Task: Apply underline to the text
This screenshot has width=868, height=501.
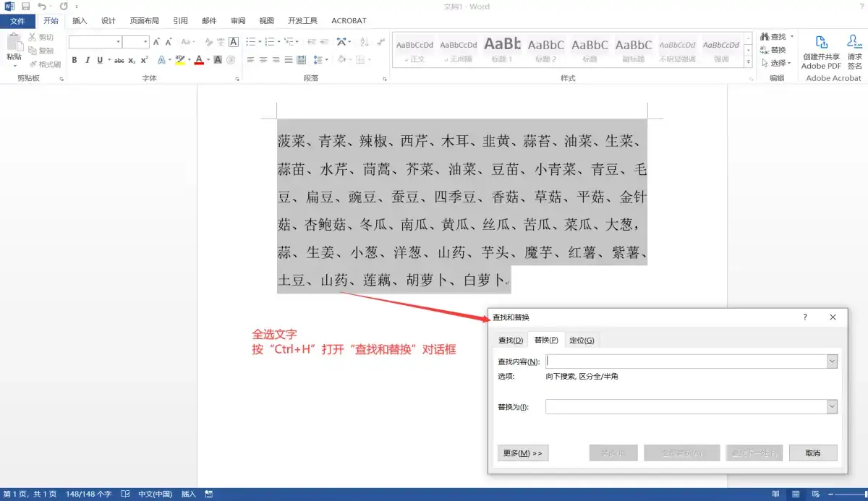Action: point(99,60)
